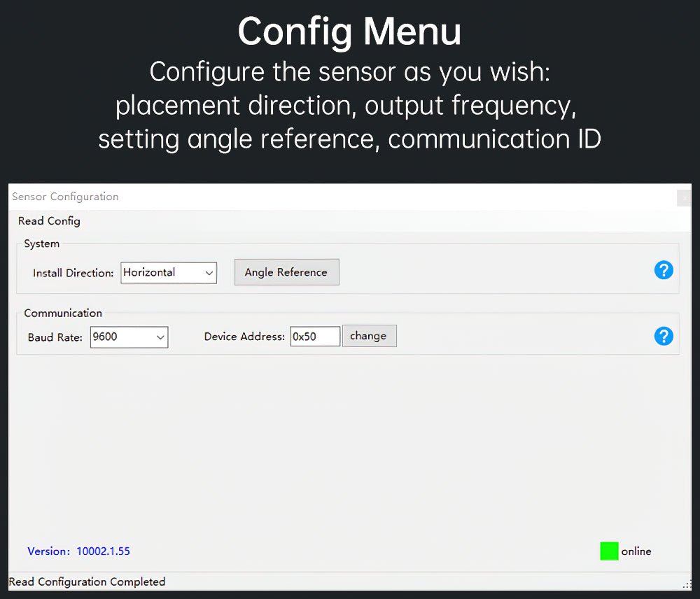
Task: Click the green online status indicator
Action: (x=609, y=551)
